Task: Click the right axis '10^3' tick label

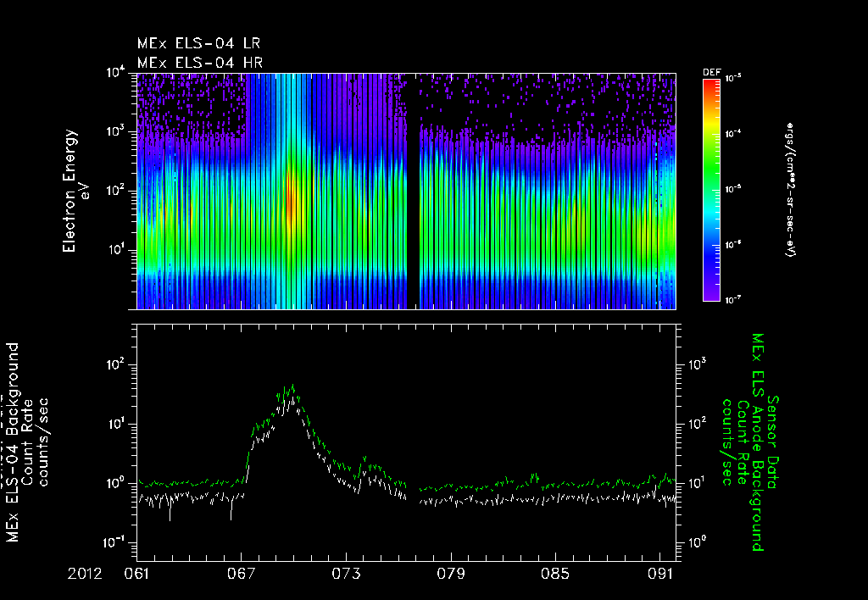Action: tap(697, 364)
